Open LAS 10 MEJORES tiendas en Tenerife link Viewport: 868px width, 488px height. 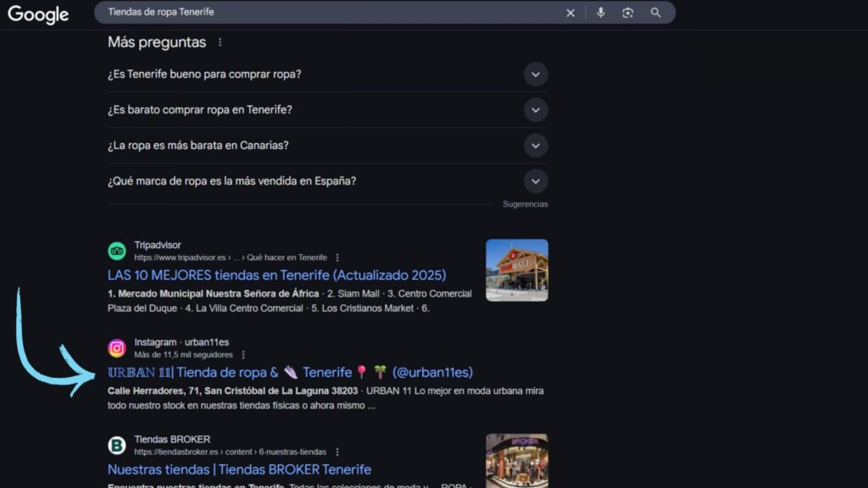click(x=277, y=275)
